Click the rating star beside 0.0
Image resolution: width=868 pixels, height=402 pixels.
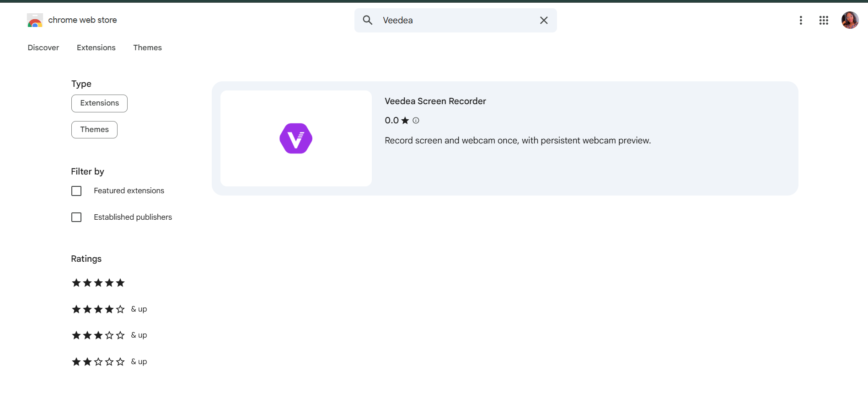[405, 121]
